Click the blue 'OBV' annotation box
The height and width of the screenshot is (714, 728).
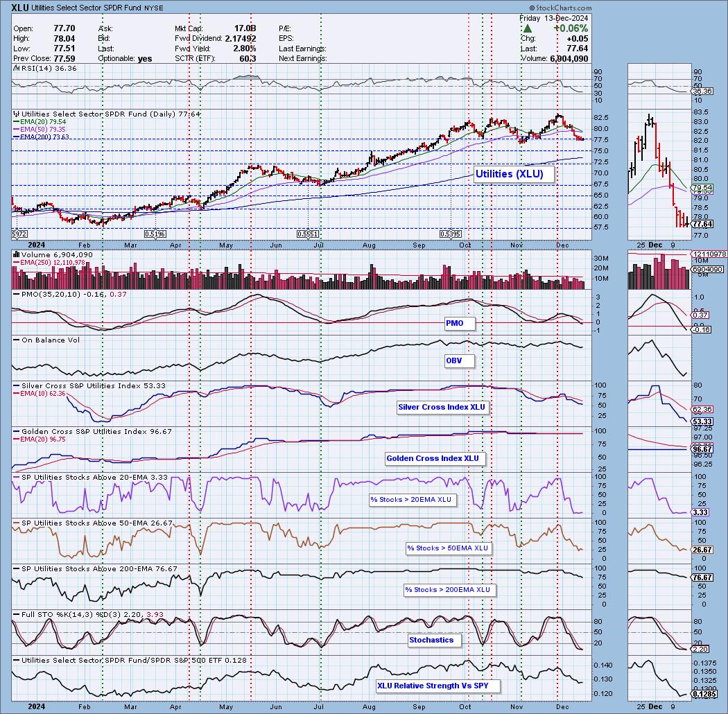point(459,360)
